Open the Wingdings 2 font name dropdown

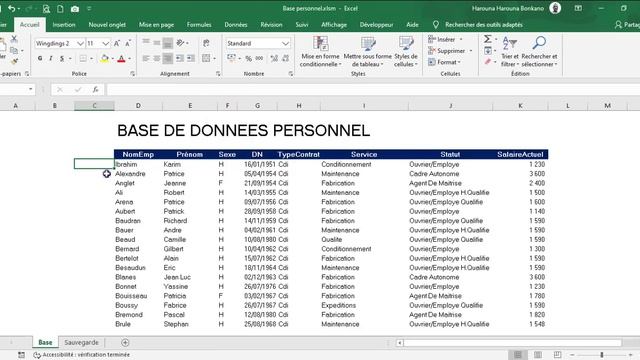(x=80, y=43)
